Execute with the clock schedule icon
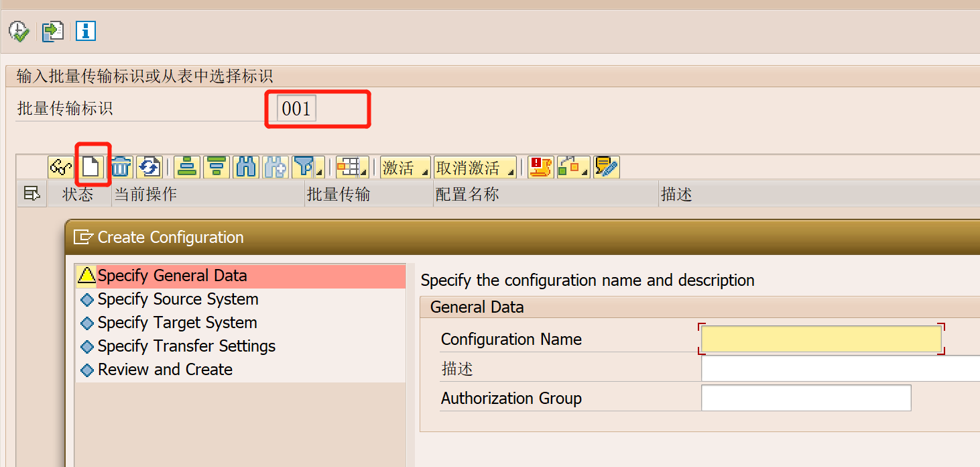This screenshot has width=980, height=467. (x=19, y=31)
